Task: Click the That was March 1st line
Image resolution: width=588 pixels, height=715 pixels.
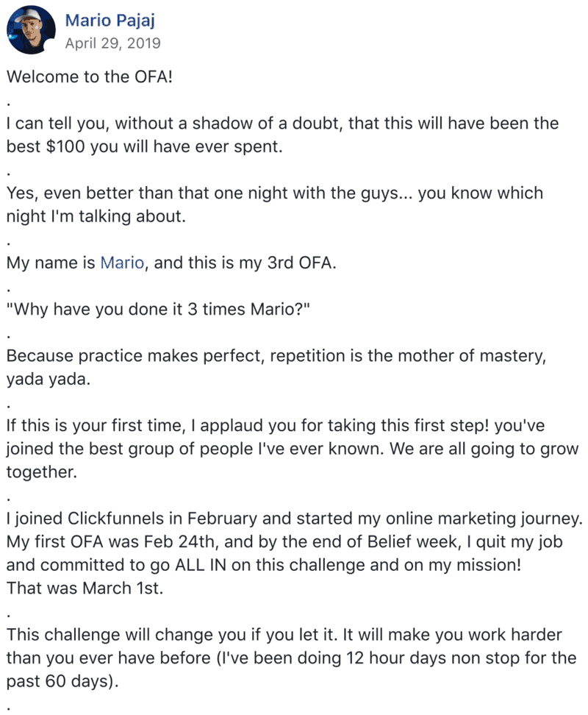Action: click(x=85, y=588)
